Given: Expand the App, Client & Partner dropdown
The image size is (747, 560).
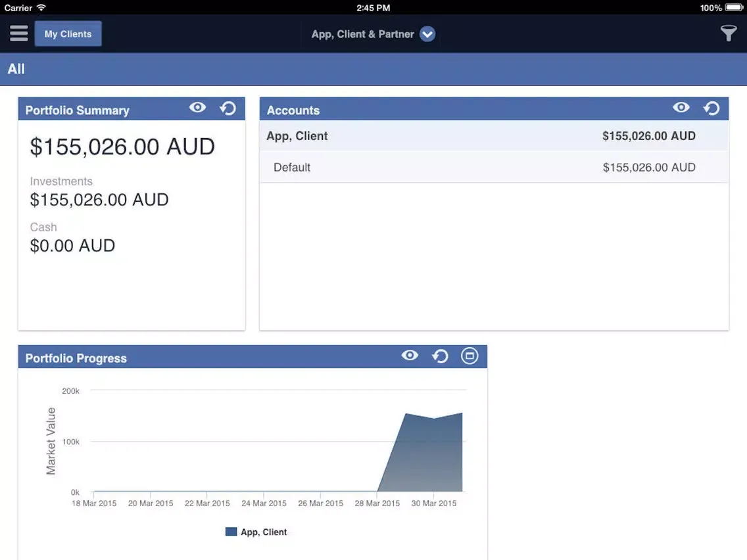Looking at the screenshot, I should coord(427,34).
